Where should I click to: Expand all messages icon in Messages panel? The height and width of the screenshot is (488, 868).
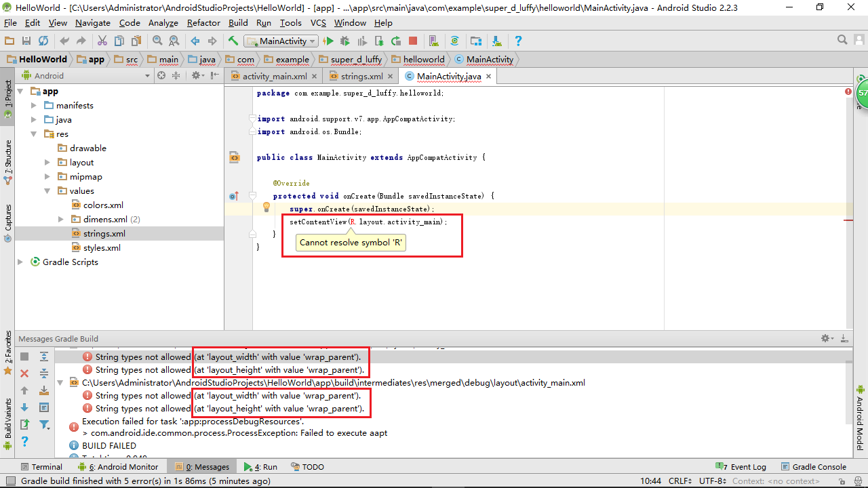[44, 357]
